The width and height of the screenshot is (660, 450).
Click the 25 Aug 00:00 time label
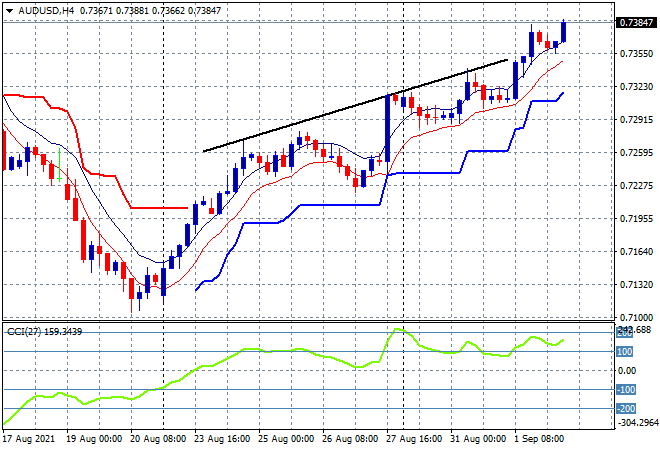click(x=286, y=439)
